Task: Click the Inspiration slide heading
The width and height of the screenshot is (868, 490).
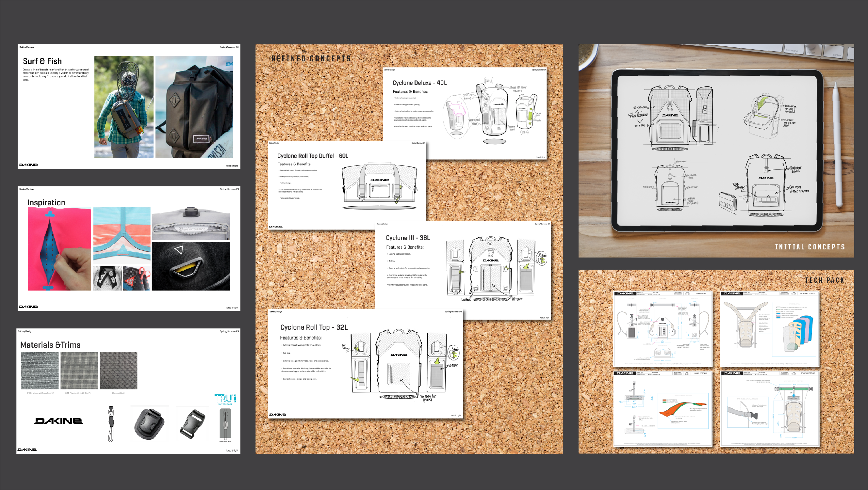Action: (x=46, y=202)
